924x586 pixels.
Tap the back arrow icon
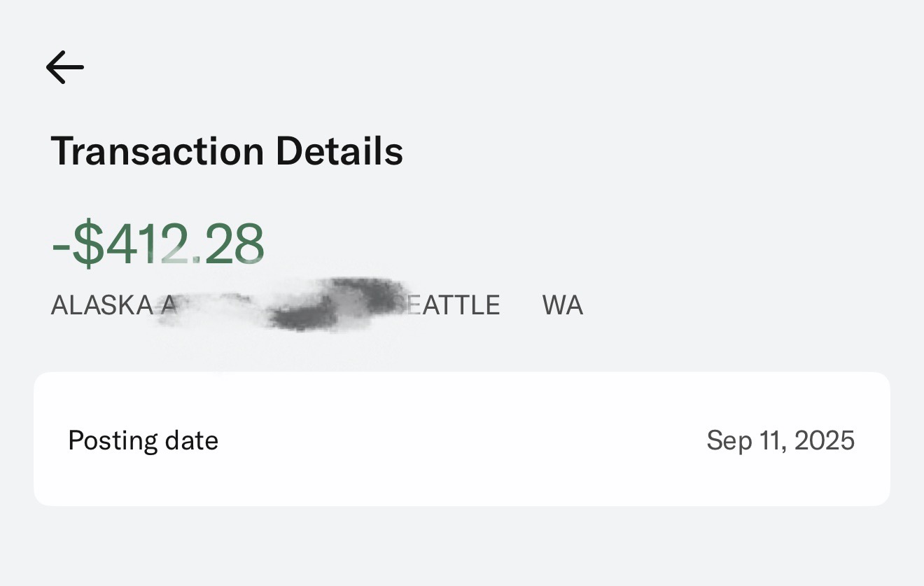[65, 67]
